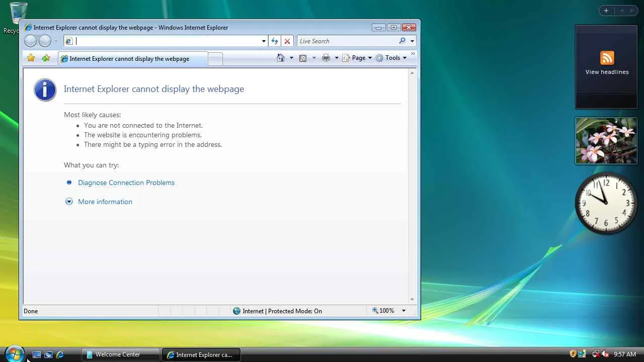Expand the address bar history dropdown
Viewport: 644px width, 362px height.
coord(264,41)
